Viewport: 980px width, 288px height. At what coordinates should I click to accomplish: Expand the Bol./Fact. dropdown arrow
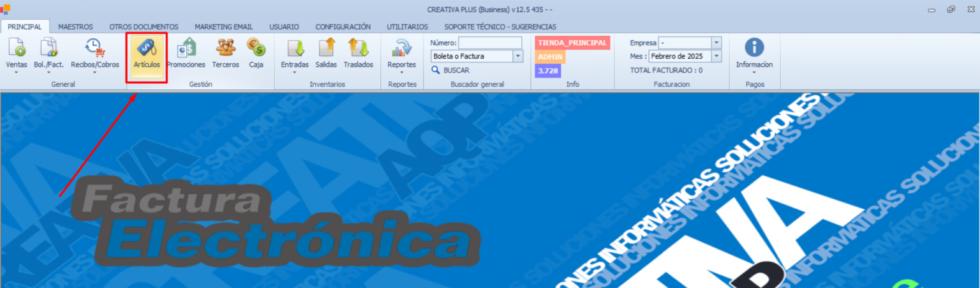point(48,72)
